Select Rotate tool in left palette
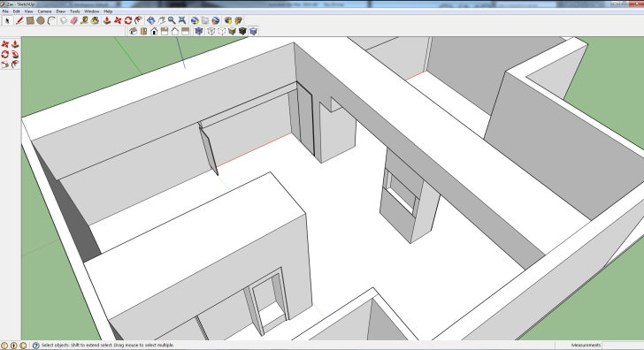Screen dimensions: 644x350 tap(5, 54)
